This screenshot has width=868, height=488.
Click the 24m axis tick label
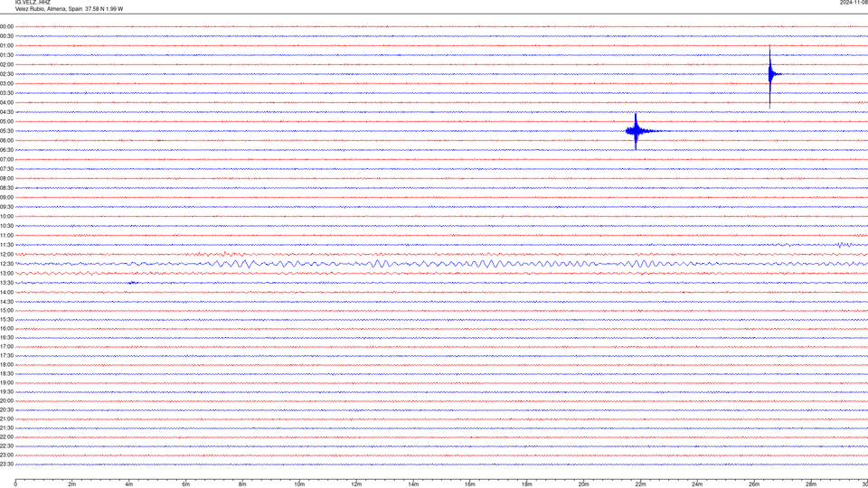pos(697,484)
